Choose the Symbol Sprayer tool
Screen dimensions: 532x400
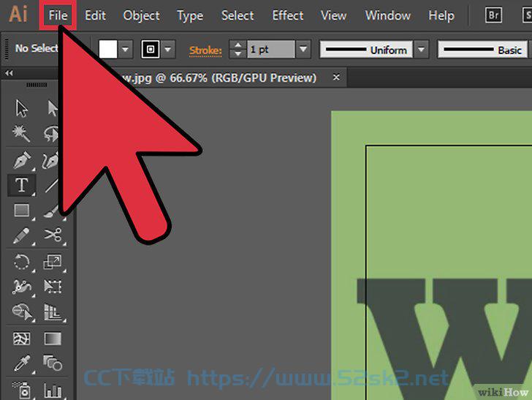[22, 390]
